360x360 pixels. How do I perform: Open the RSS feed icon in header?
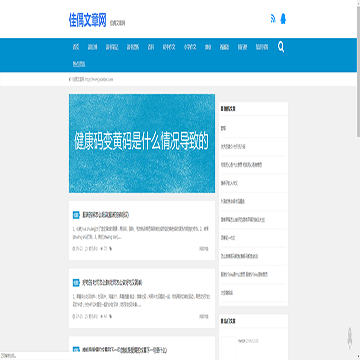click(273, 19)
